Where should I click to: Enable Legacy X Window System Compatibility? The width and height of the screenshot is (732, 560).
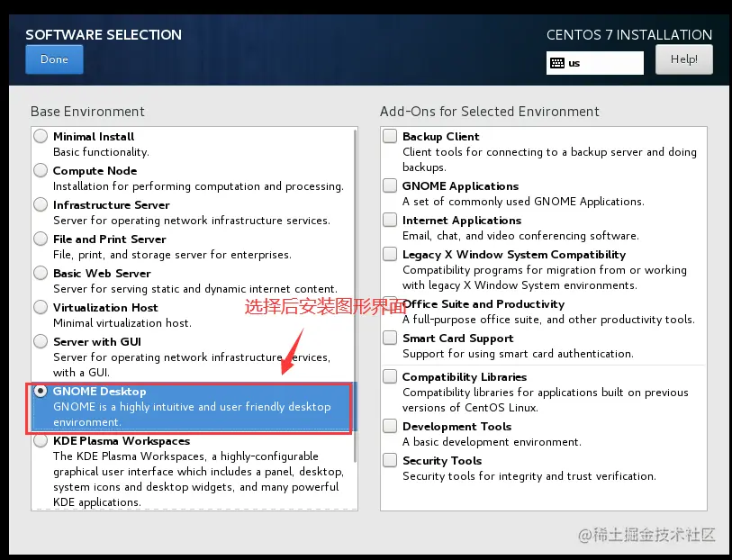point(390,254)
